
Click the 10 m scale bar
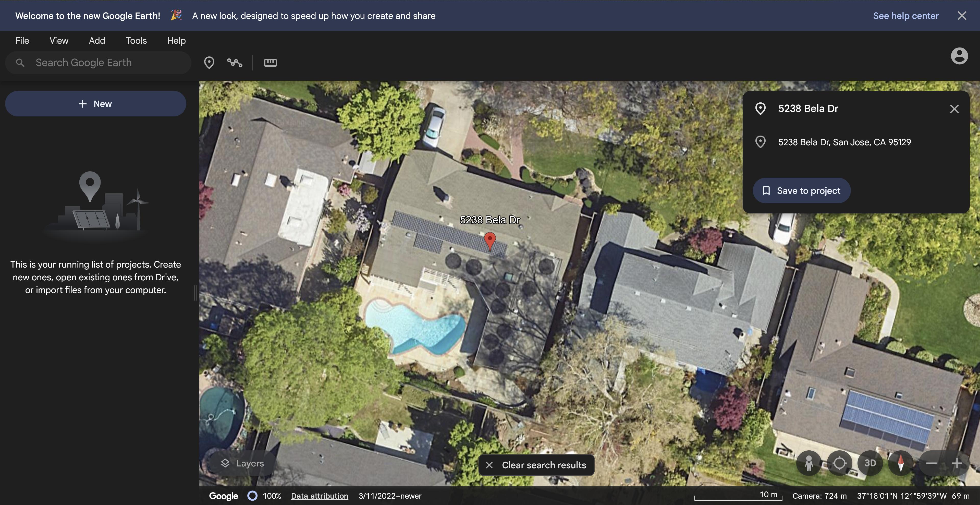tap(738, 496)
